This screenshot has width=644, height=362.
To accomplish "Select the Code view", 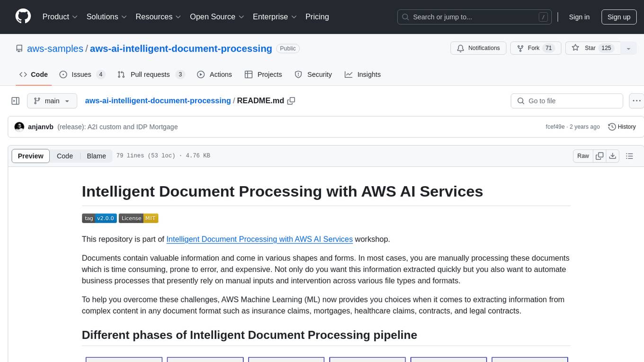I will 65,156.
